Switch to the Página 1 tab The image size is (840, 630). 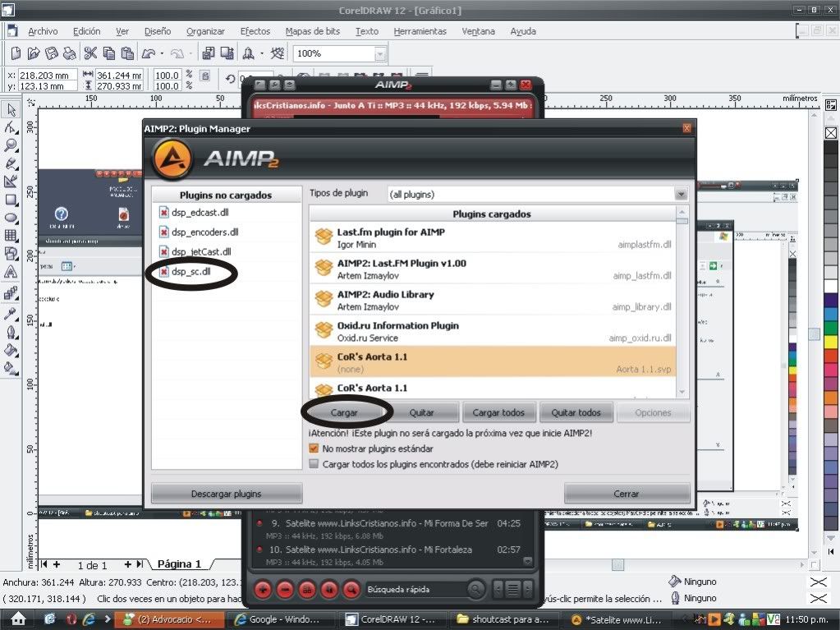179,563
